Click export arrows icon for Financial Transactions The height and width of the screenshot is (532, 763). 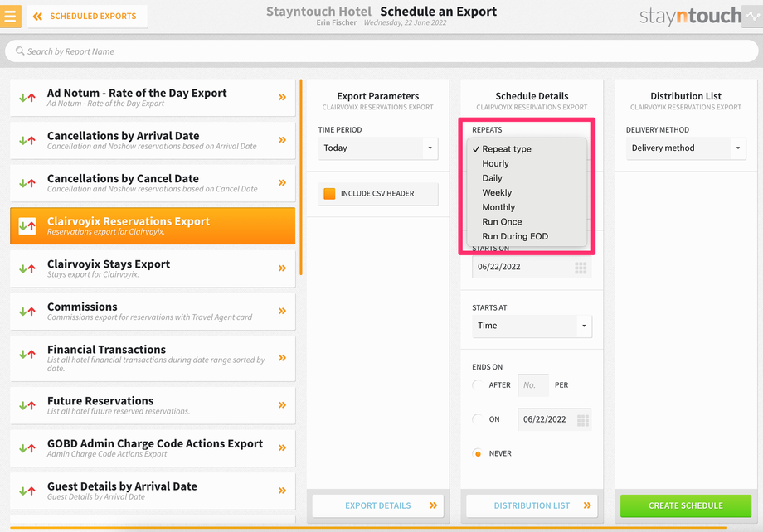(27, 354)
